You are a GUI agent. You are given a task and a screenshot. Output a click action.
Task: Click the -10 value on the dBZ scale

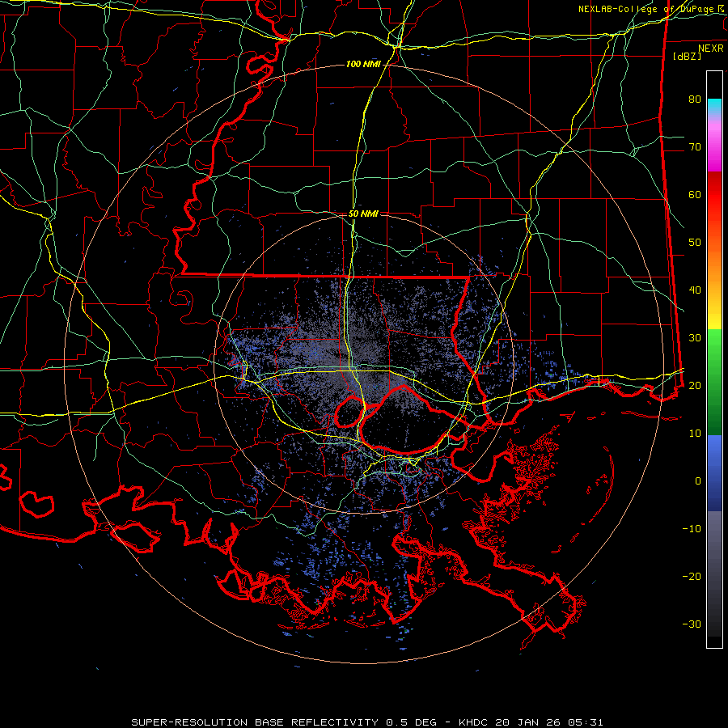(x=692, y=528)
